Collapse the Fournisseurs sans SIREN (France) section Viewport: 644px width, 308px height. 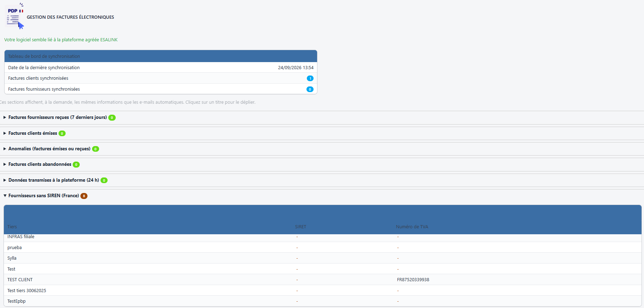pos(44,196)
